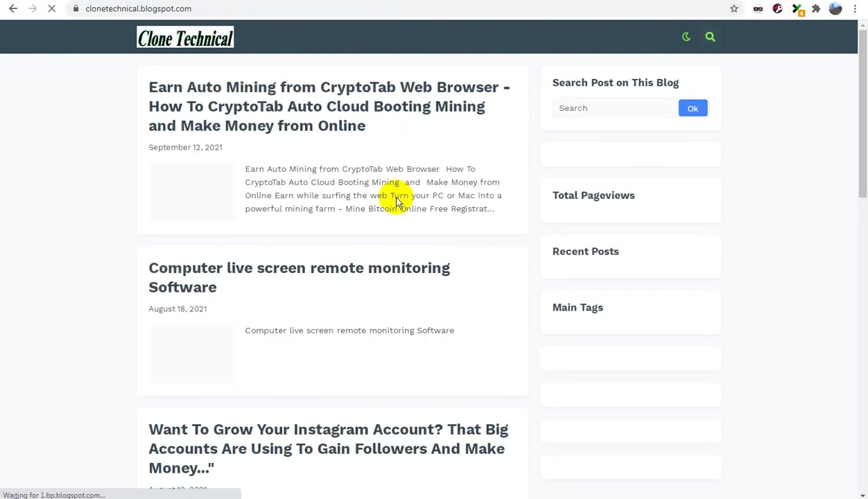Click the browser back arrow
The height and width of the screenshot is (499, 868).
coord(13,8)
